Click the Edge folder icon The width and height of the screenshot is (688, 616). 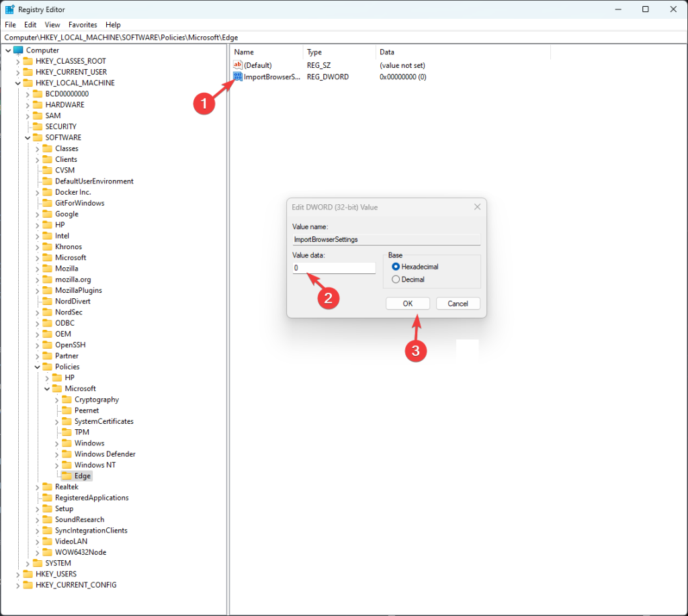click(x=67, y=476)
